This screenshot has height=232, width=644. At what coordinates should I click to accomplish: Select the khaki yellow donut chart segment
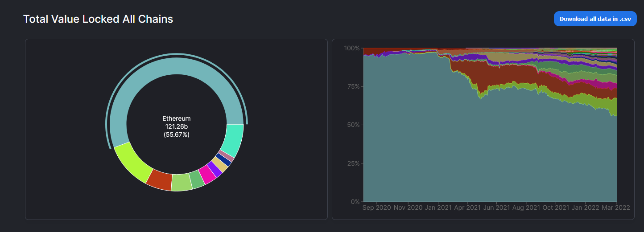click(220, 165)
